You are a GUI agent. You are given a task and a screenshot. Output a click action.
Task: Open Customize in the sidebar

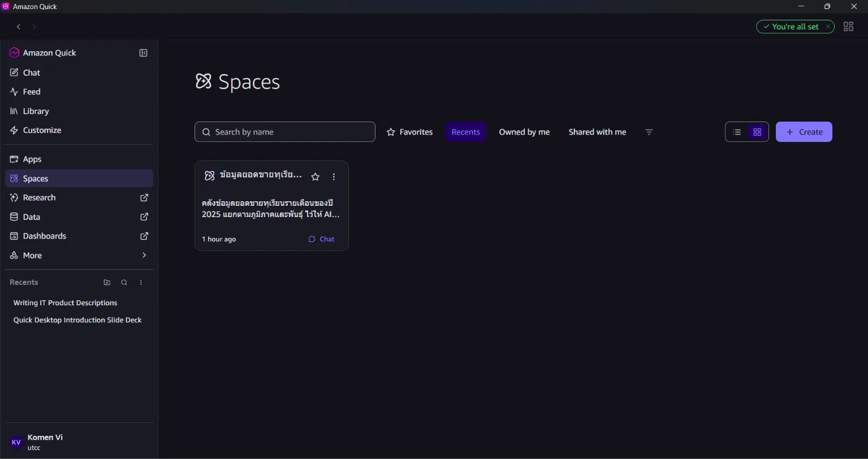click(x=79, y=130)
